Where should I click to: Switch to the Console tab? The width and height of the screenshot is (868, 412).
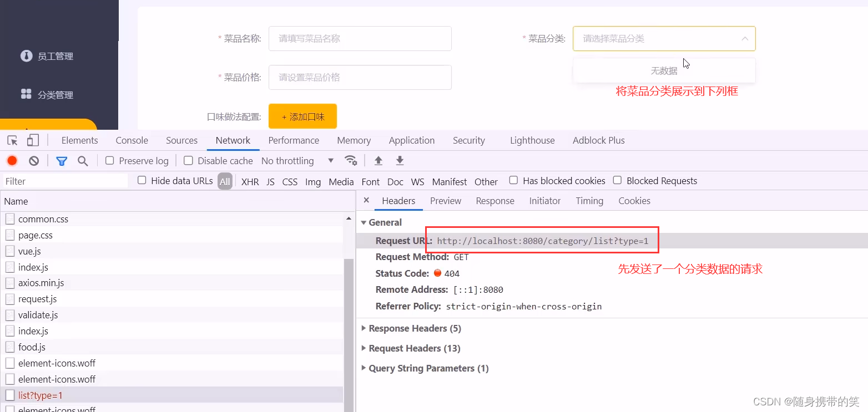click(132, 140)
